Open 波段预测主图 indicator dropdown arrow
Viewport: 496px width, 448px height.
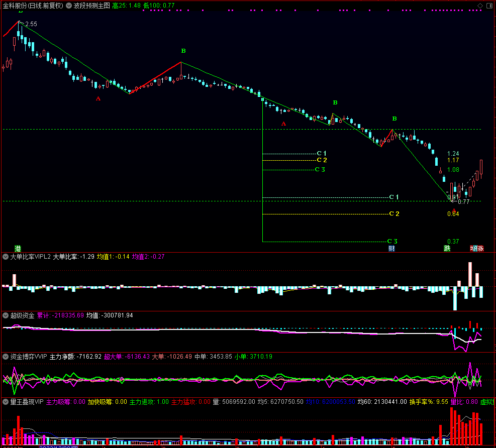(x=69, y=6)
